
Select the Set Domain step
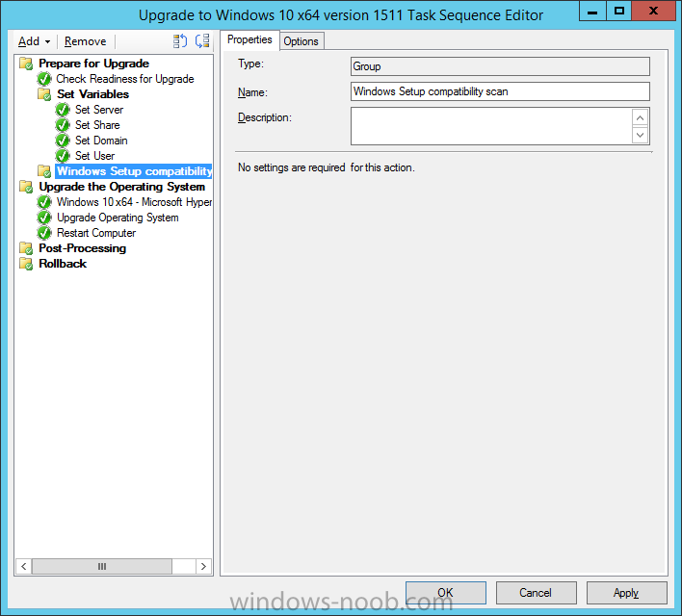pos(101,141)
